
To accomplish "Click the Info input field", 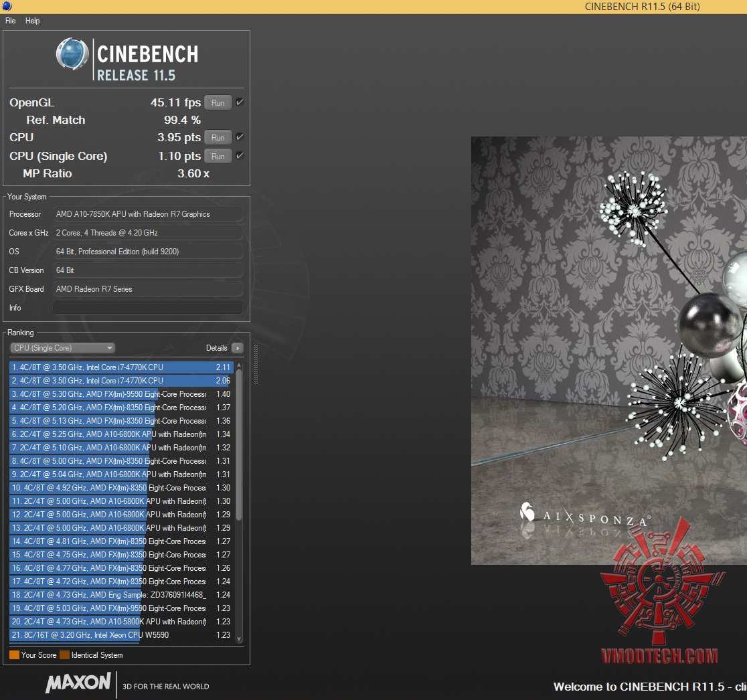I will click(148, 308).
